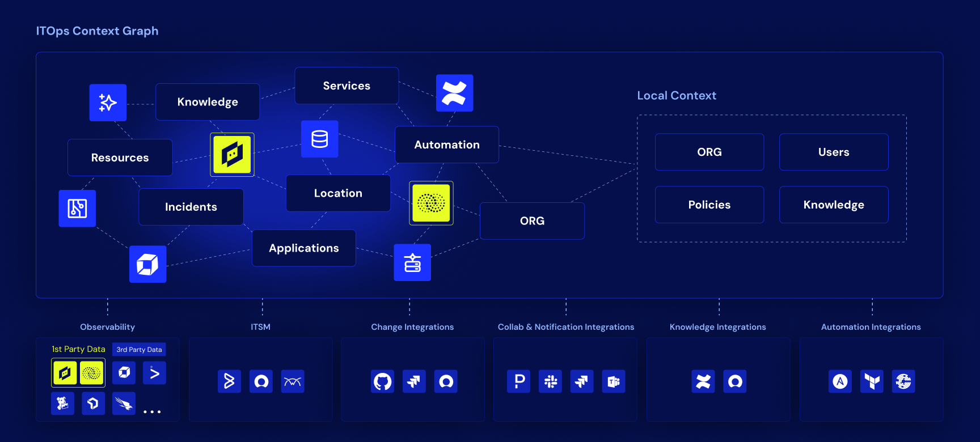Click the Confluence icon in Knowledge Integrations
The width and height of the screenshot is (980, 442).
tap(703, 381)
